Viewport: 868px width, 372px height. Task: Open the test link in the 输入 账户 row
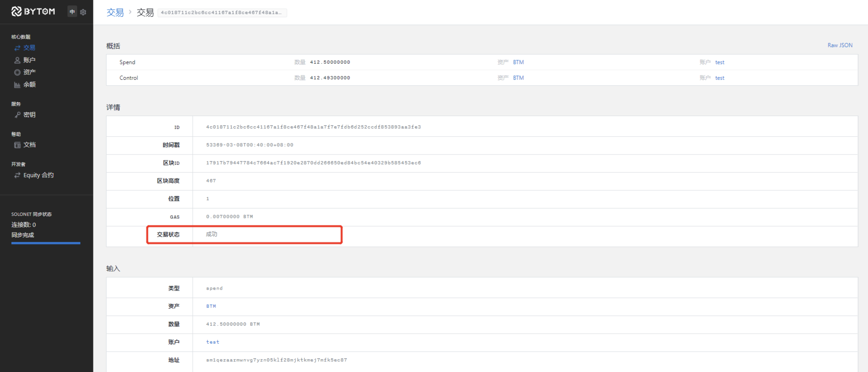click(213, 342)
